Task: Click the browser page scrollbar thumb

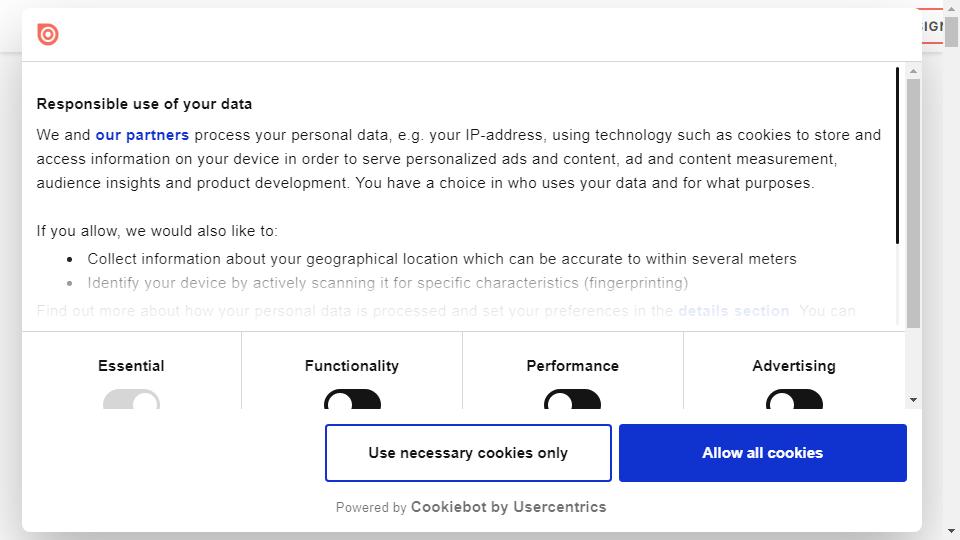Action: click(x=952, y=30)
